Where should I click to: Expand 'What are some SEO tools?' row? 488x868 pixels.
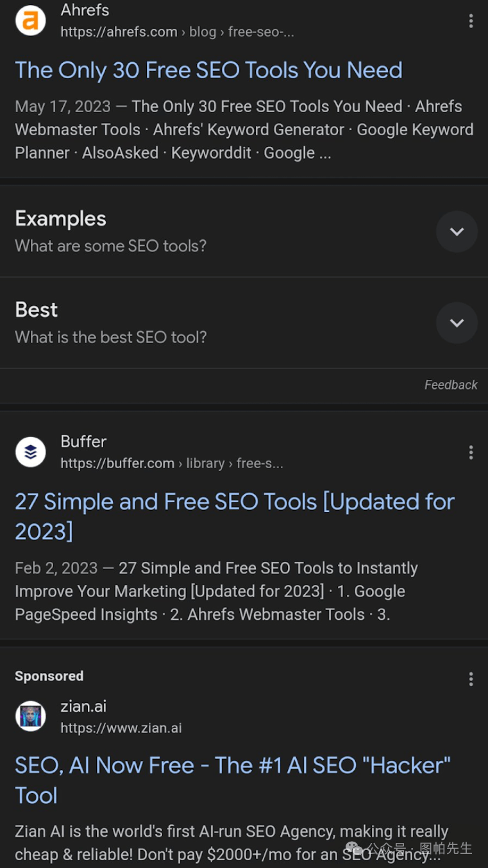244,232
